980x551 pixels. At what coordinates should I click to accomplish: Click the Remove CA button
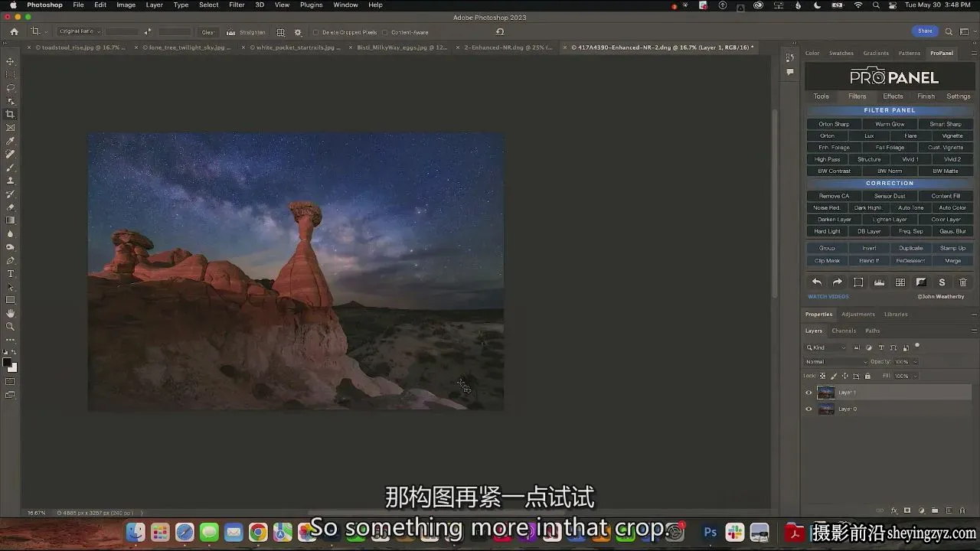coord(834,196)
